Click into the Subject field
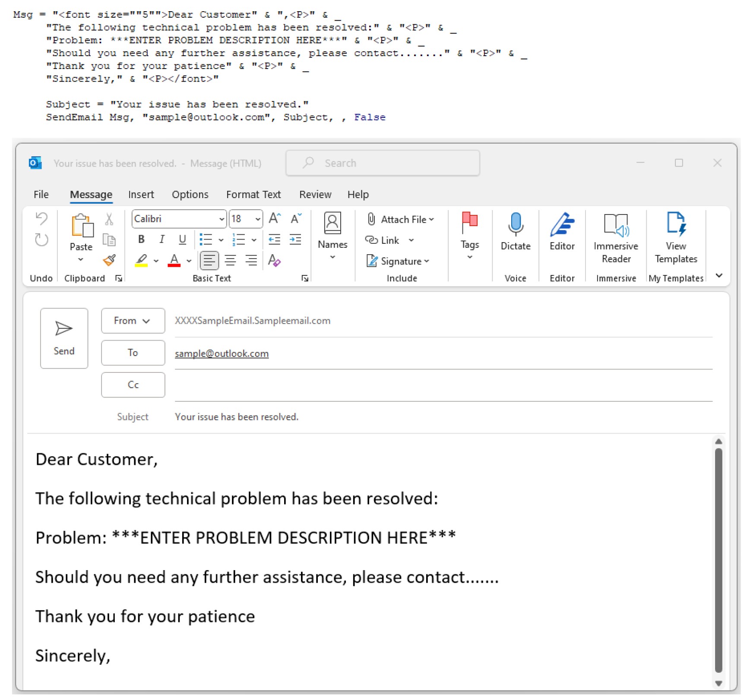 389,417
